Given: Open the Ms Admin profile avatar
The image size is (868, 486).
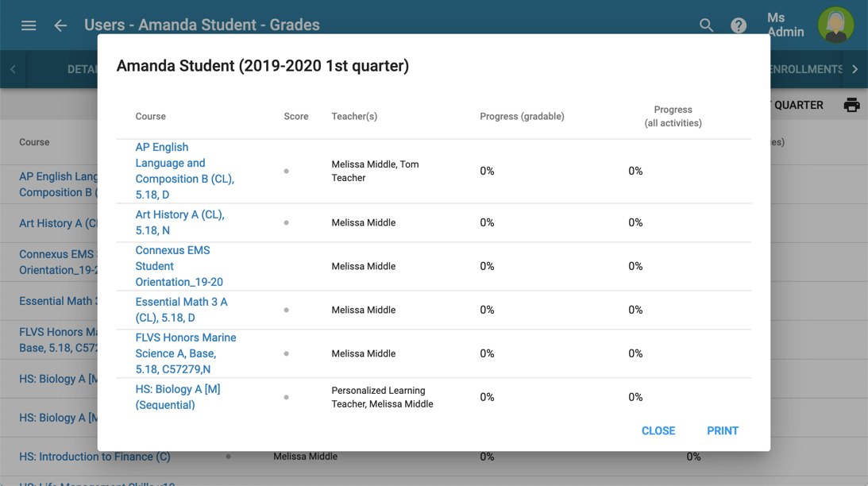Looking at the screenshot, I should pos(836,25).
